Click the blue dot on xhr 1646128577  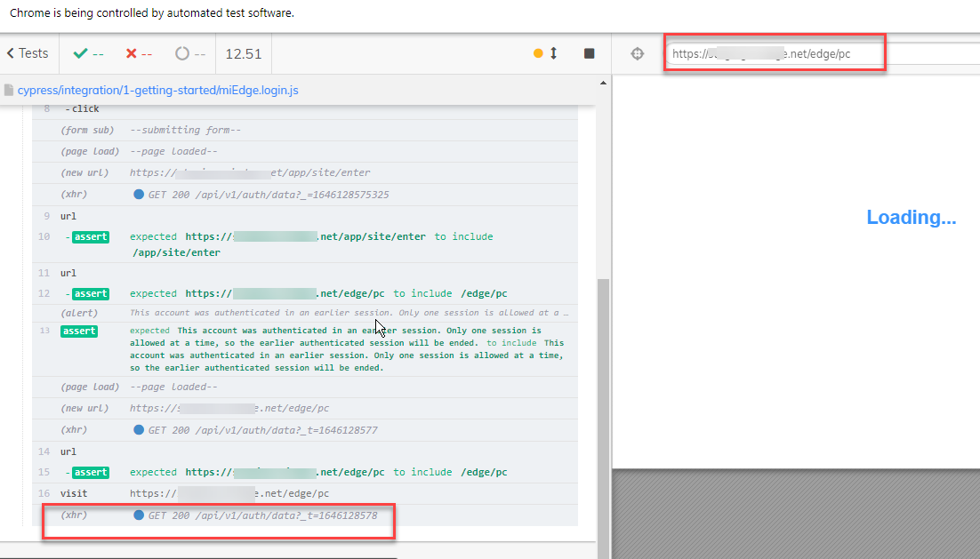pyautogui.click(x=139, y=430)
